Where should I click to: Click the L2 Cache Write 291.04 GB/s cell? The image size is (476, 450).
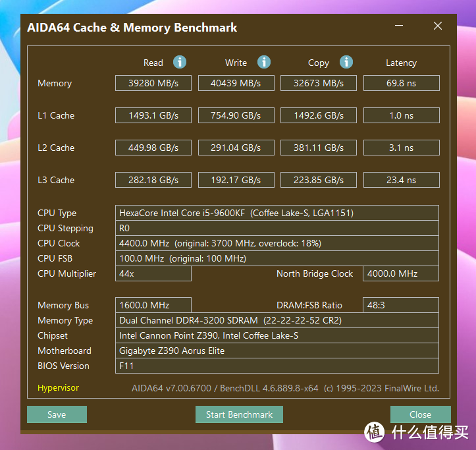[236, 148]
